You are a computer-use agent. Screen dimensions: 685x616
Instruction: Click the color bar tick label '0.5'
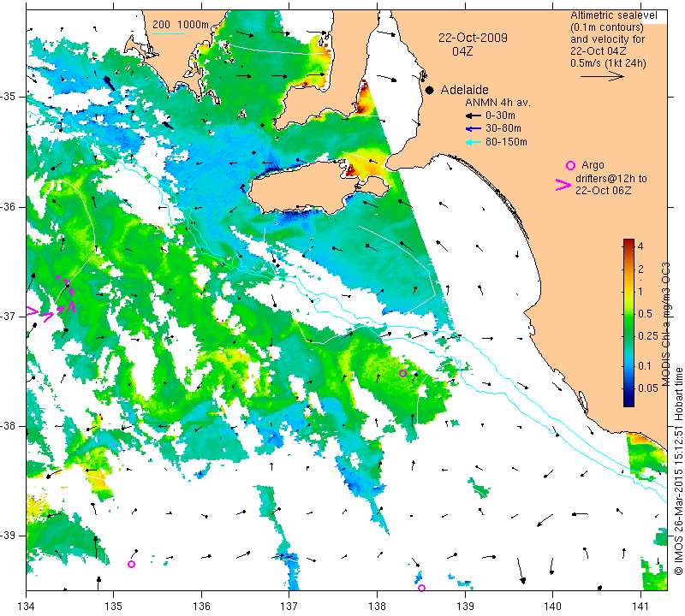coord(645,313)
